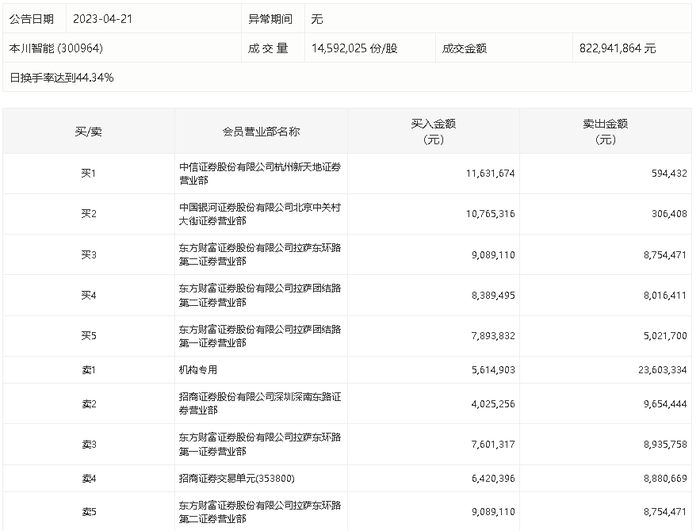Click the 异常期间 label
Screen dimensions: 700x531
(270, 19)
